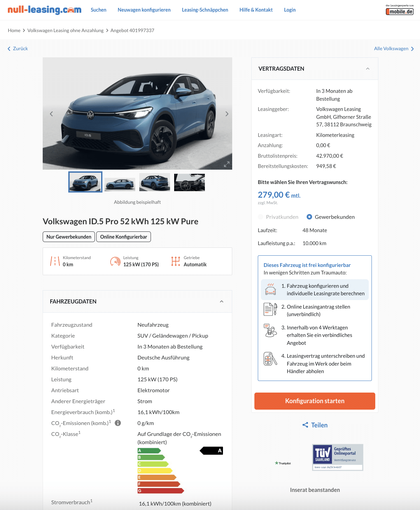
Task: Collapse the Fahrzeugdaten section
Action: point(222,301)
